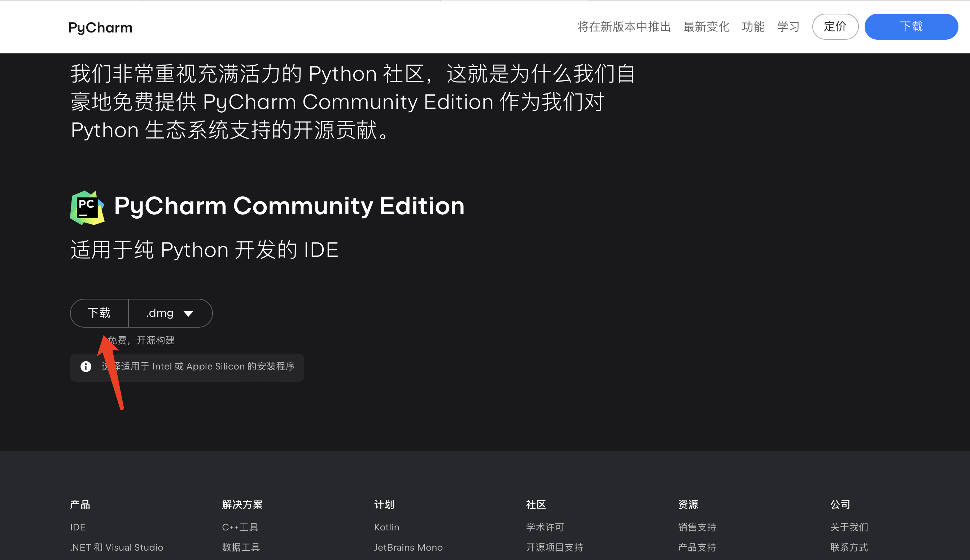
Task: Open the C++工具 footer link
Action: coord(240,527)
